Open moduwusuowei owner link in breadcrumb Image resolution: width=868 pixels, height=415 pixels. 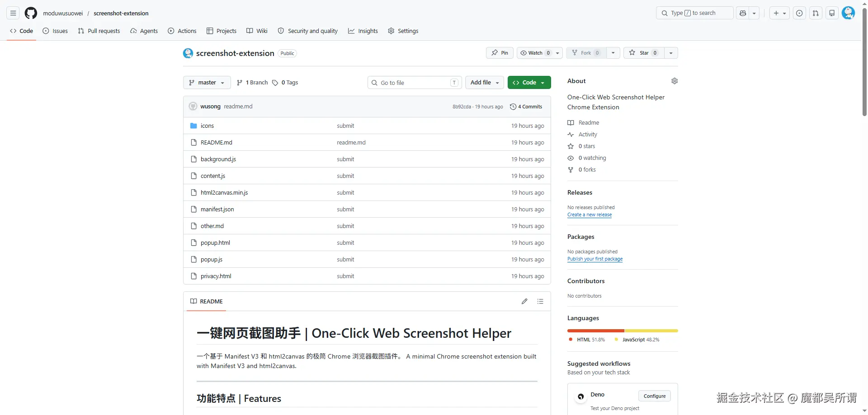[x=63, y=13]
